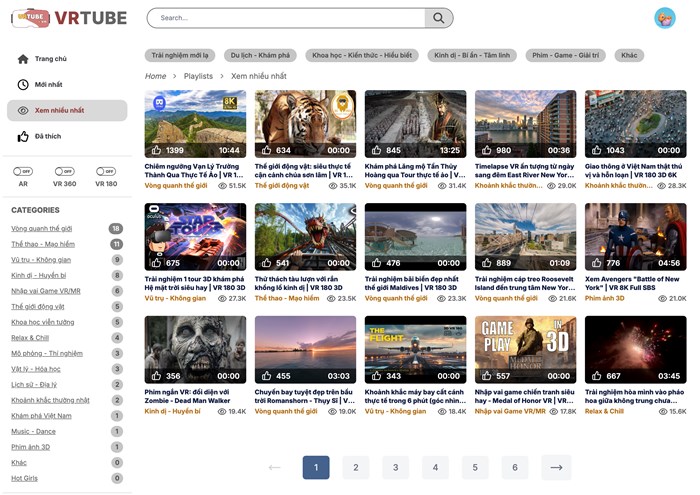Go to page 3
700x495 pixels.
tap(396, 467)
